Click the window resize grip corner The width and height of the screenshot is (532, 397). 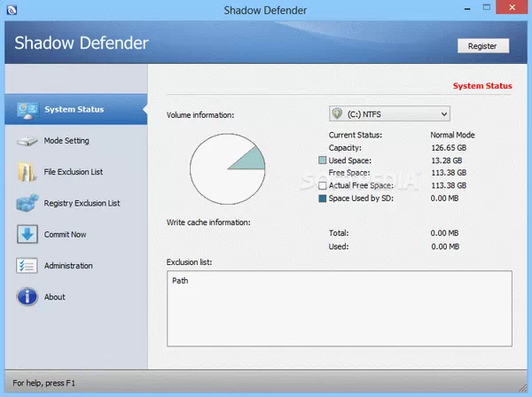523,386
